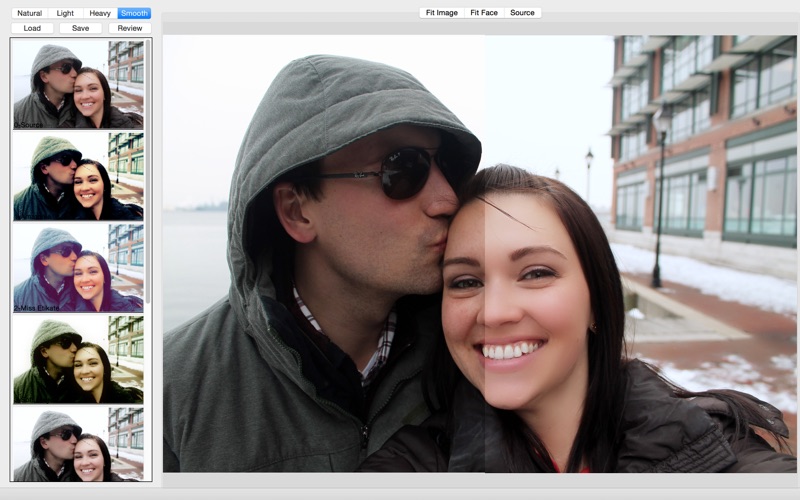Select the partially visible bottom preset thumbnail
The height and width of the screenshot is (500, 800).
(78, 444)
